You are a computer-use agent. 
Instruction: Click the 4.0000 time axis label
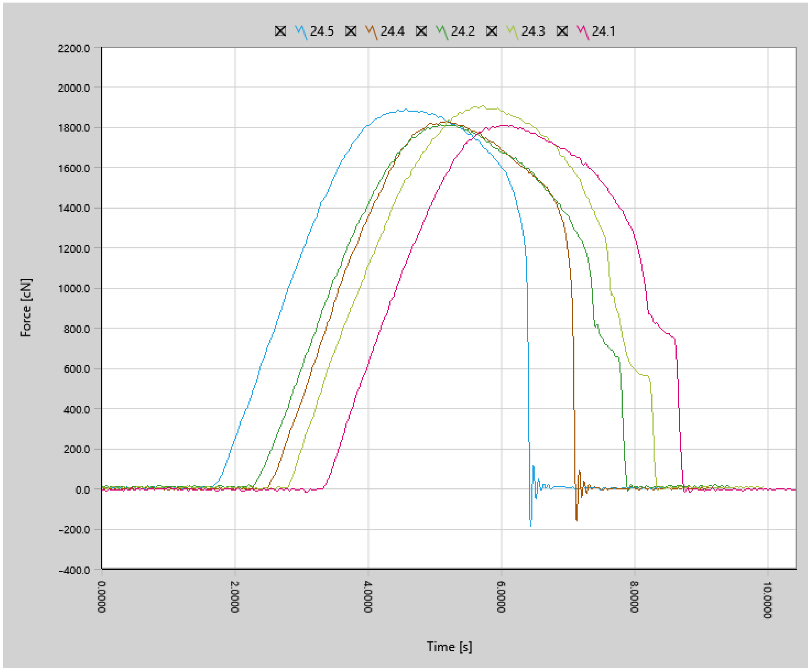tap(368, 596)
